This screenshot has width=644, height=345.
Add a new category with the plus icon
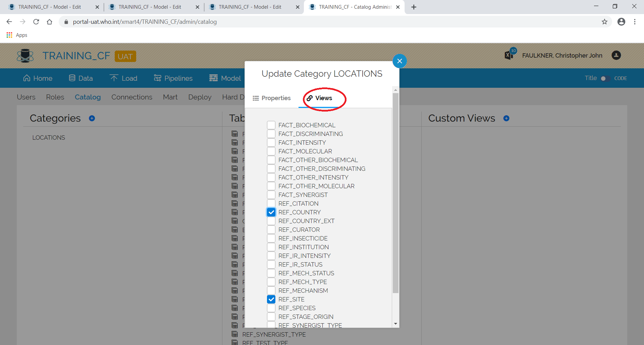92,118
